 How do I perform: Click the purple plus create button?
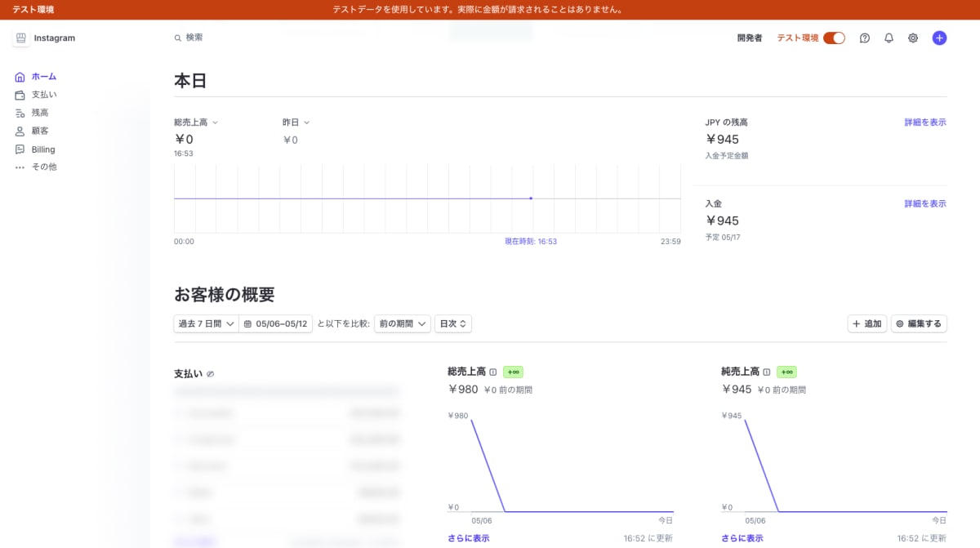pos(939,38)
